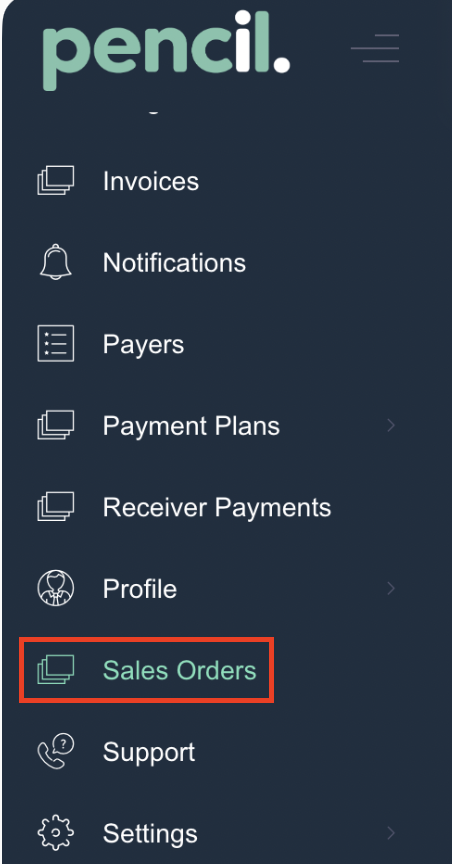Open the Support menu label

coord(149,753)
